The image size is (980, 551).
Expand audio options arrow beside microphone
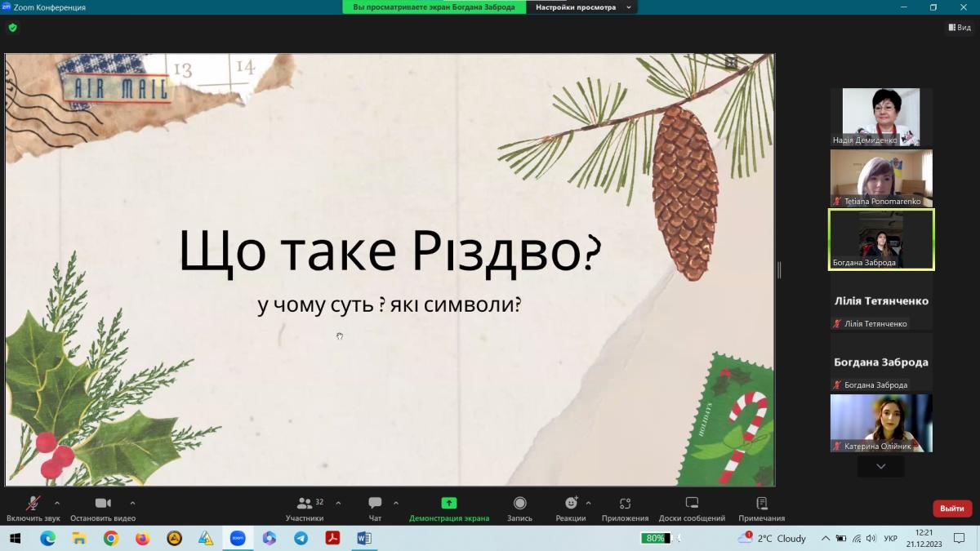(57, 503)
